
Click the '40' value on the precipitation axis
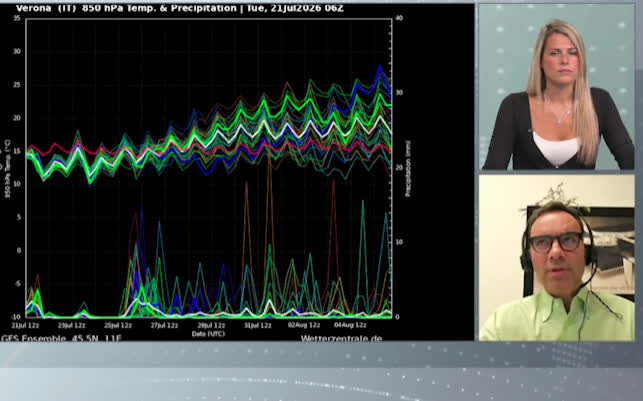pyautogui.click(x=399, y=18)
